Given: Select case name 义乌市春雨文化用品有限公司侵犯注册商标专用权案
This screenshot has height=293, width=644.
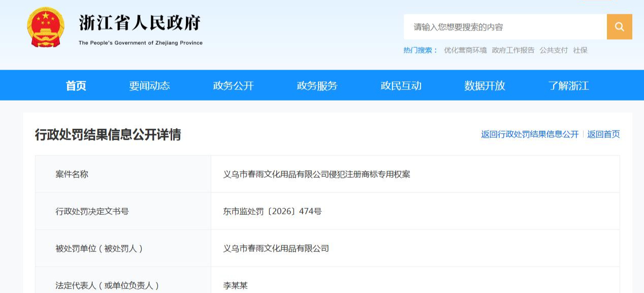Looking at the screenshot, I should [x=317, y=174].
